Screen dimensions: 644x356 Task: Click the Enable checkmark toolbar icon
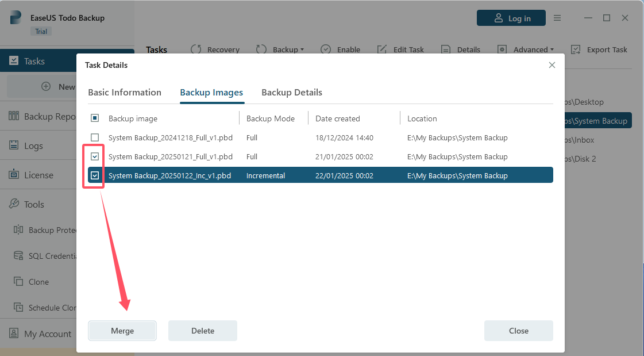[326, 49]
